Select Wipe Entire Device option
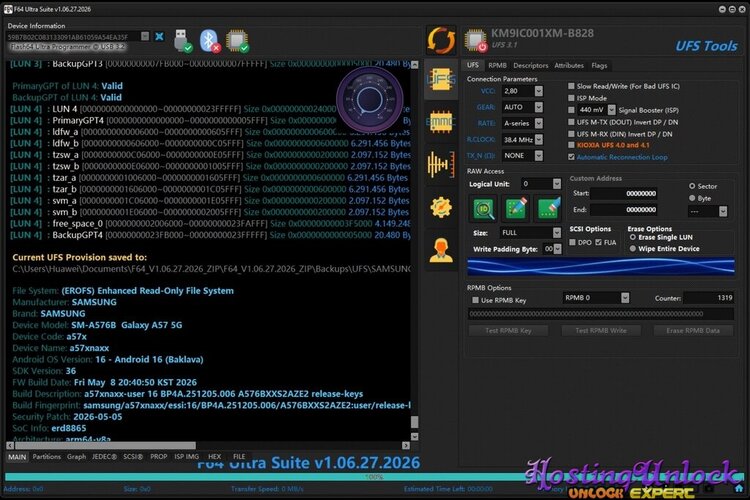Image resolution: width=750 pixels, height=500 pixels. 633,249
